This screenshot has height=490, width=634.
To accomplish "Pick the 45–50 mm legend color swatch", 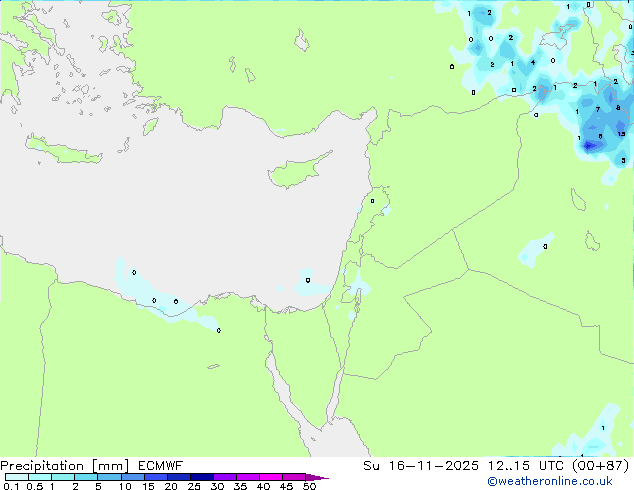I will pos(294,477).
